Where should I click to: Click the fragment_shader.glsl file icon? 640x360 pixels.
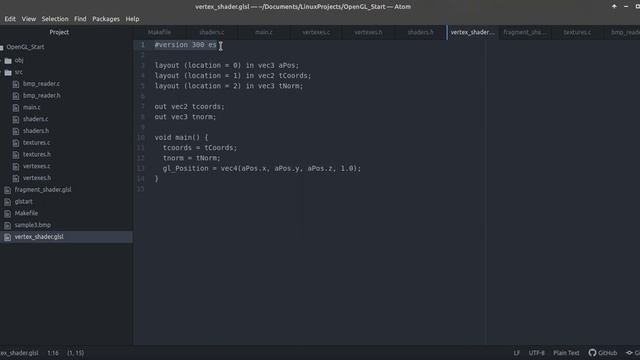(8, 190)
